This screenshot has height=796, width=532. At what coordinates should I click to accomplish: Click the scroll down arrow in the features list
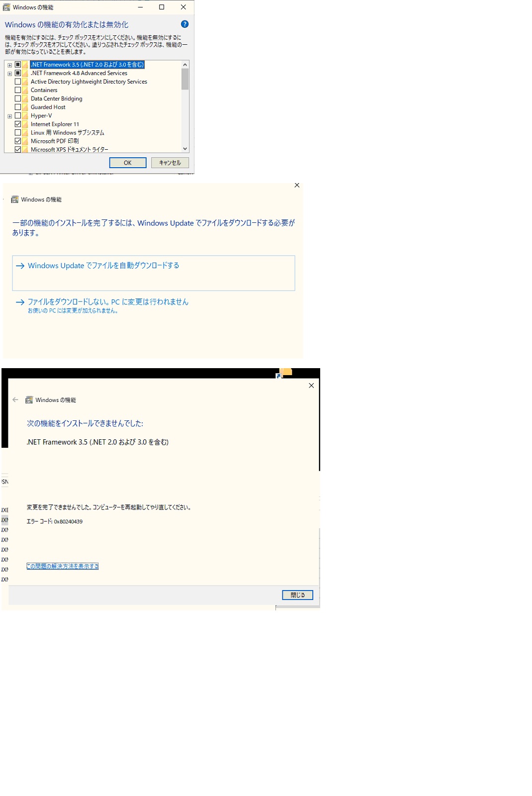click(x=185, y=149)
